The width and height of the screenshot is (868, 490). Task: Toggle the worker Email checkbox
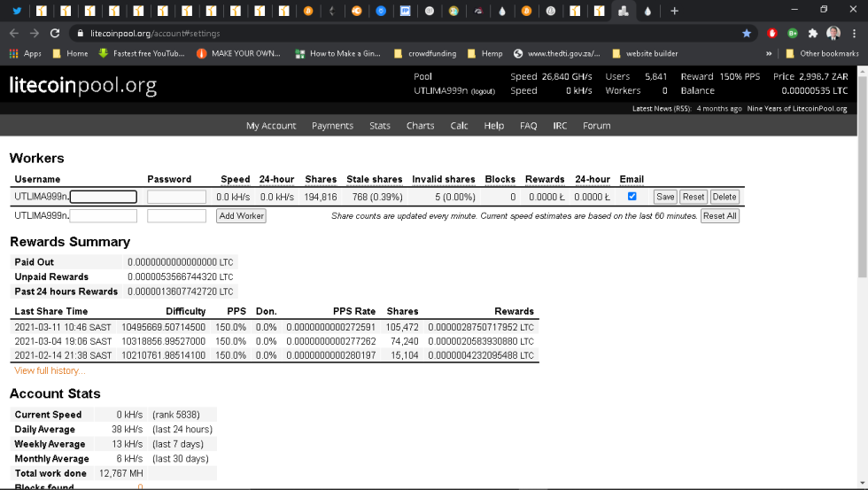pos(632,196)
